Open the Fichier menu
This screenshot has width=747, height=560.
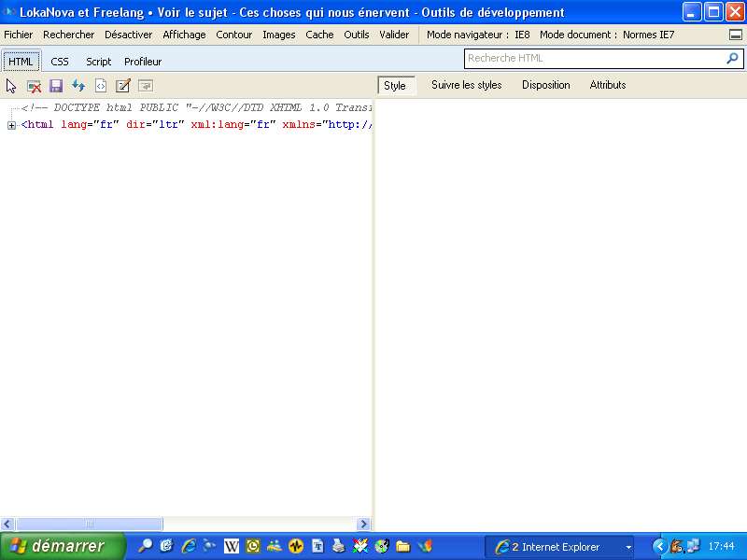click(x=19, y=35)
